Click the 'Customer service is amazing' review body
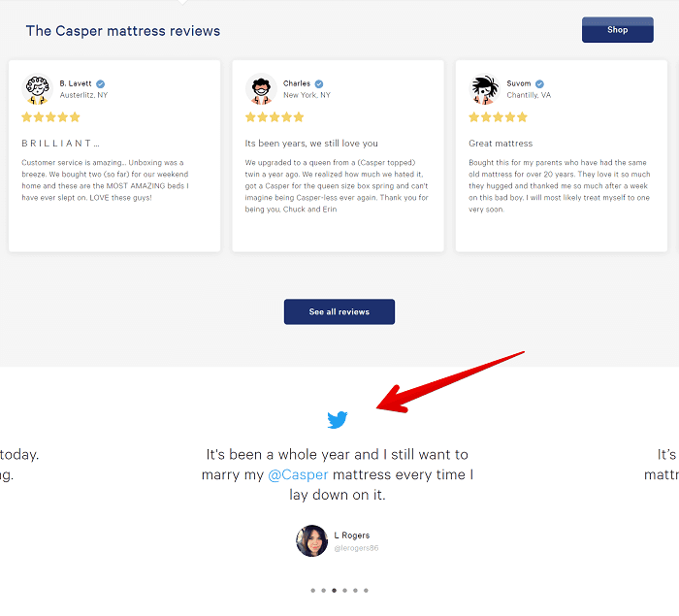Screen dimensions: 679x616 pos(105,179)
